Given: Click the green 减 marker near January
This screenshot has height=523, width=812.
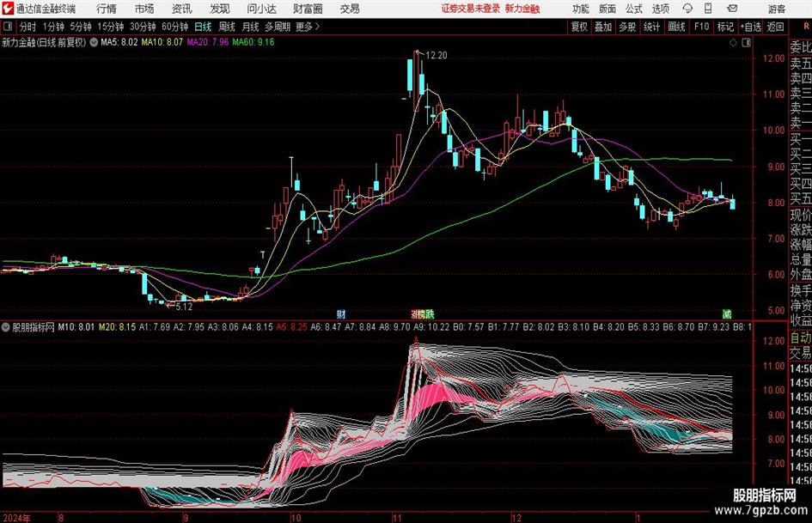Looking at the screenshot, I should [727, 313].
